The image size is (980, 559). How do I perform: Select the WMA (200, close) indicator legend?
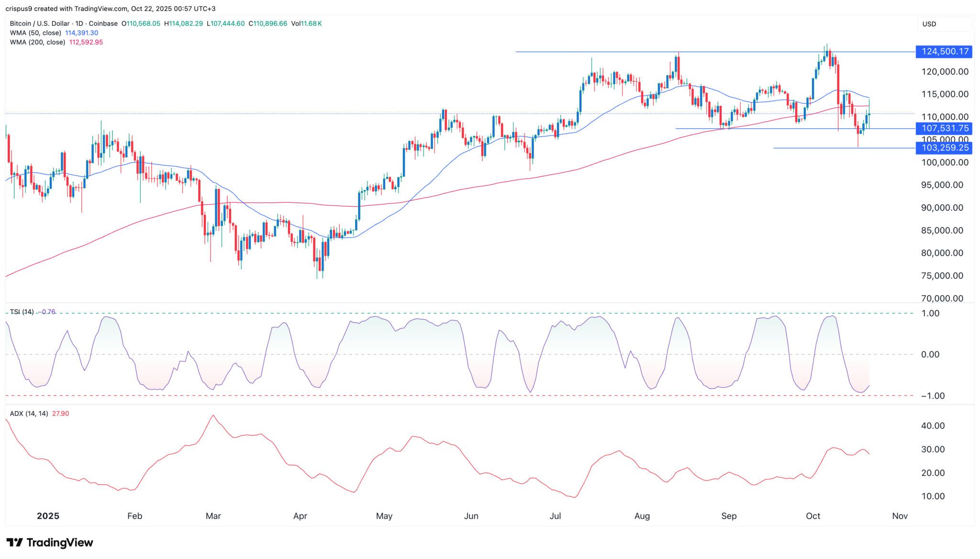click(x=37, y=42)
